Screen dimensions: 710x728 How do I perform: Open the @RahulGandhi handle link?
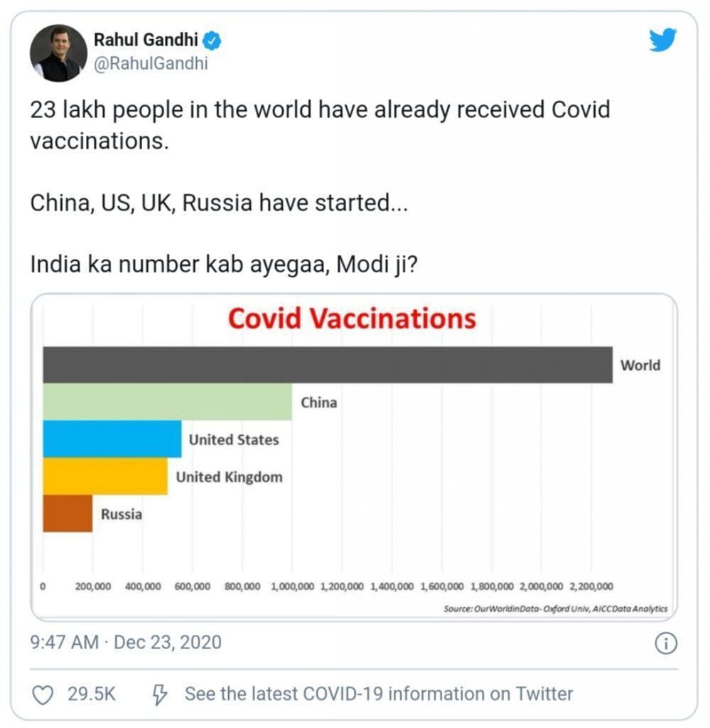(151, 63)
